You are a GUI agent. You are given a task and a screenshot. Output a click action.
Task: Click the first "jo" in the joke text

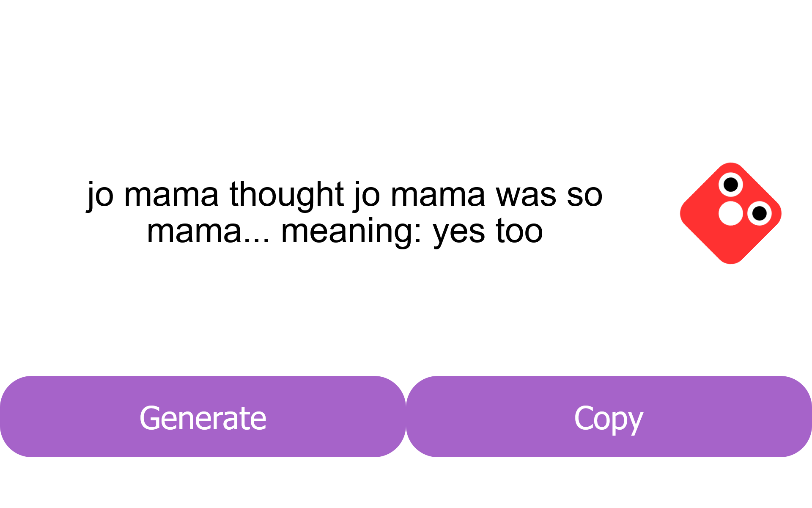point(101,194)
